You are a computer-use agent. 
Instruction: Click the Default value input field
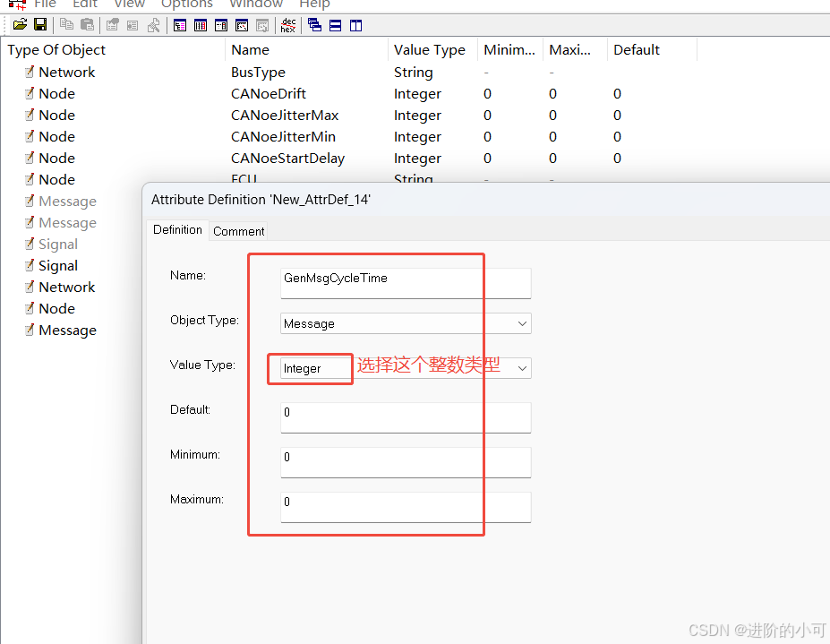406,418
